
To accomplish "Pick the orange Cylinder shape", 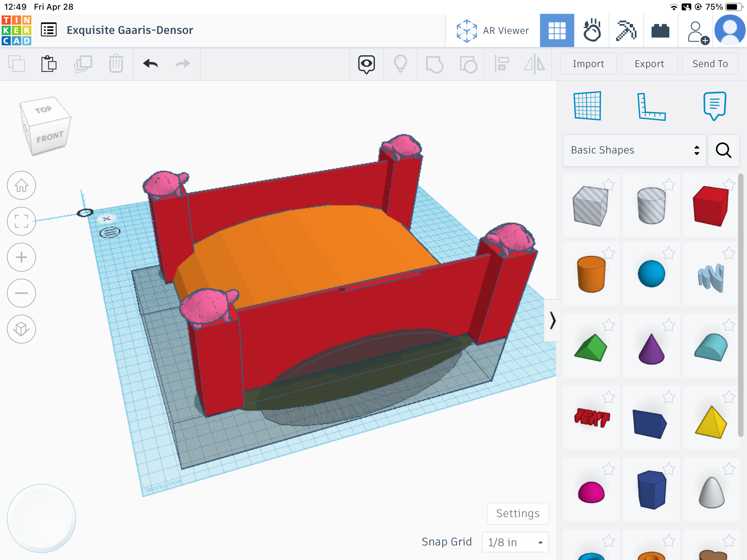I will [x=591, y=274].
